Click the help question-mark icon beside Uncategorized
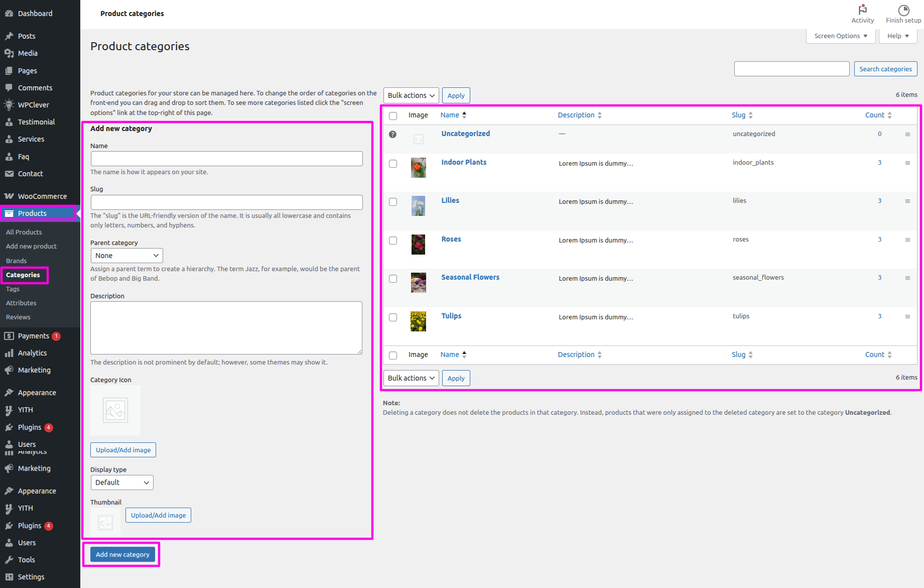Image resolution: width=924 pixels, height=588 pixels. click(x=392, y=134)
